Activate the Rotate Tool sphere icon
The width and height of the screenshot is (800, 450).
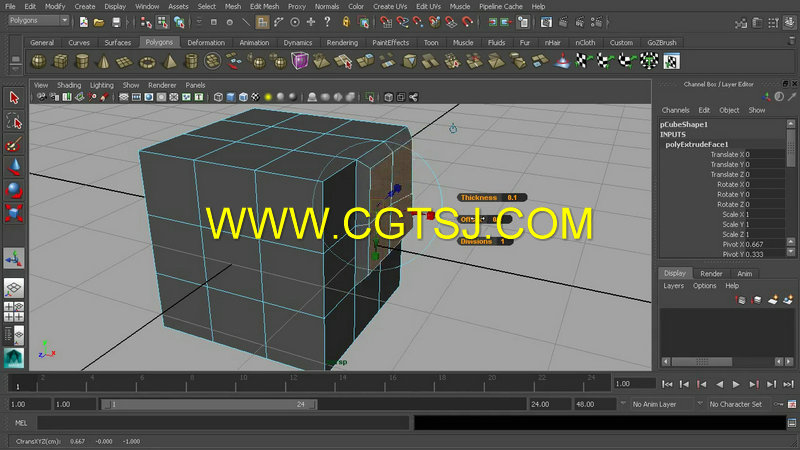(14, 190)
